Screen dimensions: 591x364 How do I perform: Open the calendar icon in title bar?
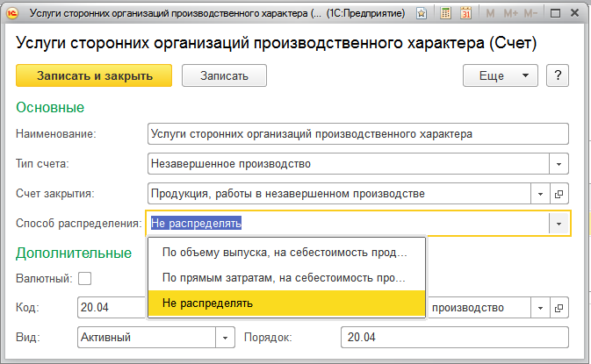click(x=465, y=14)
